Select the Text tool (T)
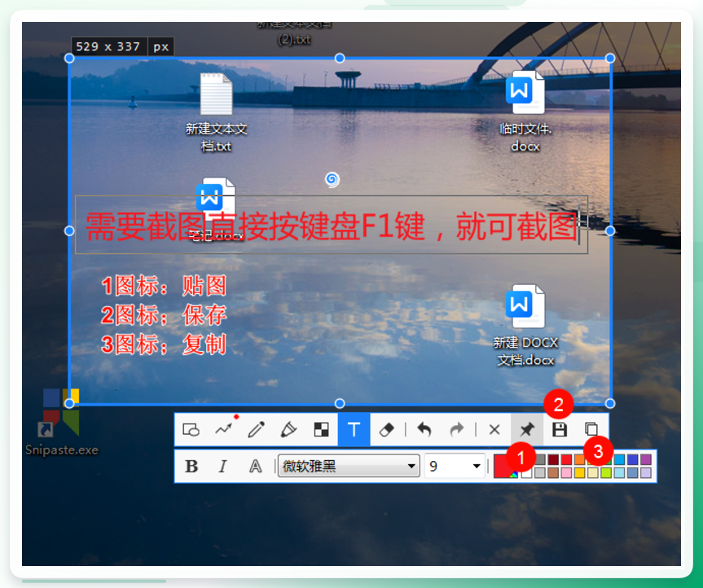This screenshot has width=703, height=588. click(x=354, y=430)
